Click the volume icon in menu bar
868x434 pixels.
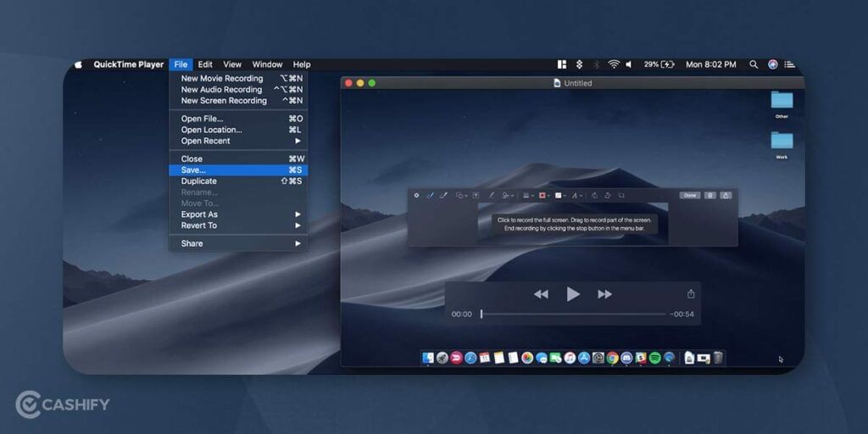point(628,64)
